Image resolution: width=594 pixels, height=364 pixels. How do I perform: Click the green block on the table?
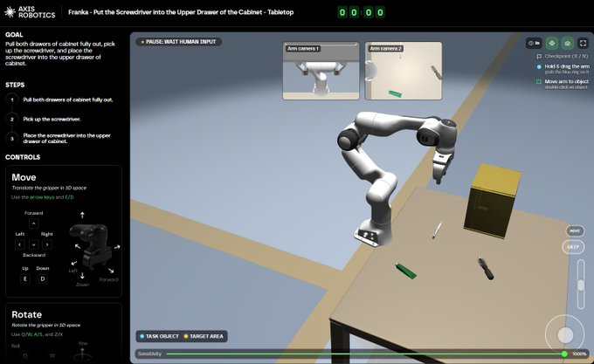405,270
